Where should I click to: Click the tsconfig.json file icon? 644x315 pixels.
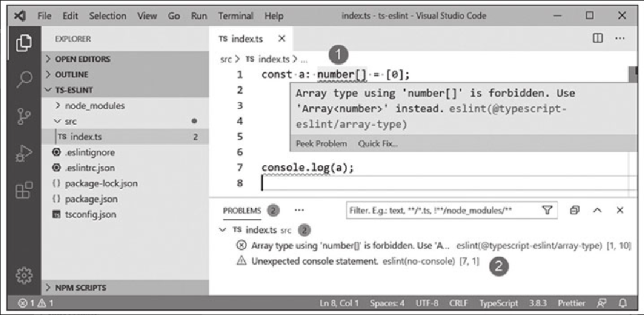click(57, 214)
